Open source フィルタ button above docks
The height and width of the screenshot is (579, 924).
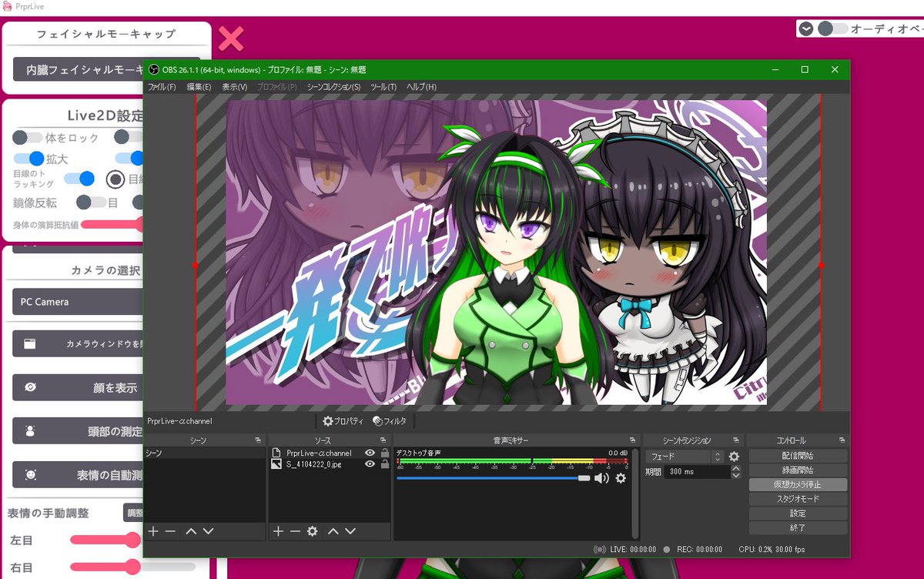390,421
